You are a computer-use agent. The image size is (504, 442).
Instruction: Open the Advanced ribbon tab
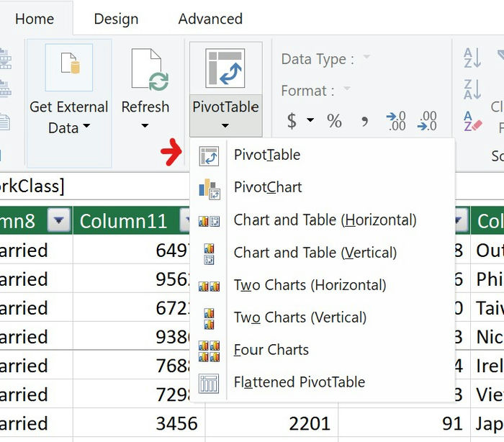(x=210, y=19)
